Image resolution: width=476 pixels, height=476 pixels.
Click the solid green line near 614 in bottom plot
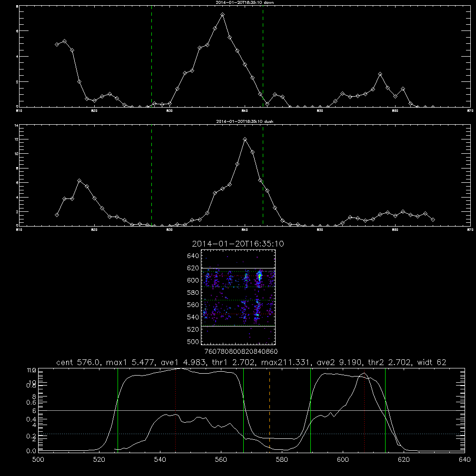point(385,410)
